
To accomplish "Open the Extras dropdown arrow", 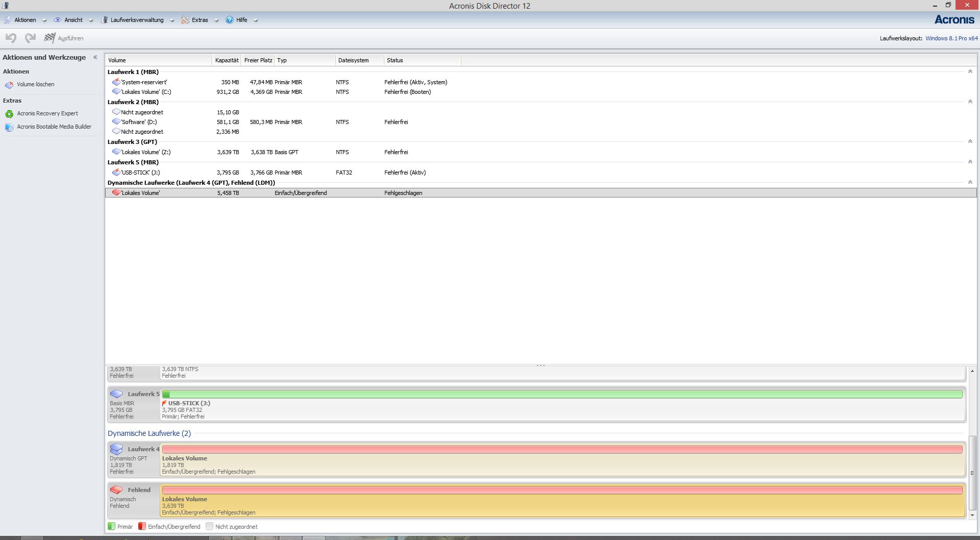I will point(216,20).
